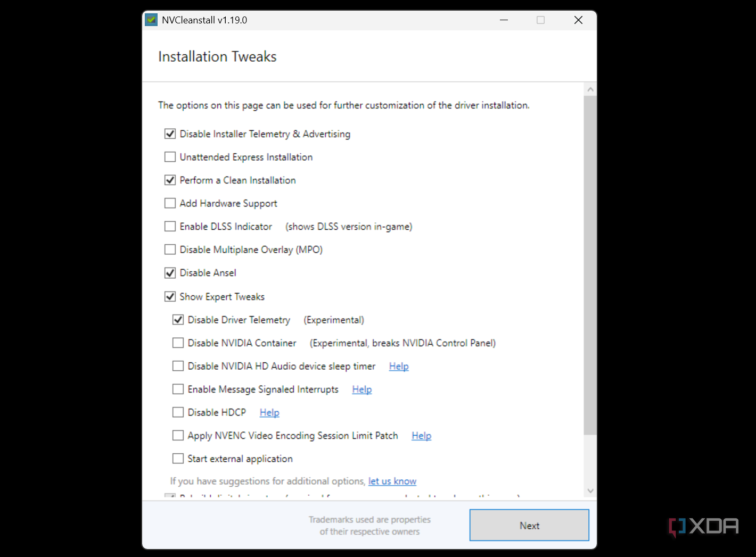Image resolution: width=756 pixels, height=557 pixels.
Task: Click the NVCleanstall app icon in title bar
Action: [x=151, y=20]
